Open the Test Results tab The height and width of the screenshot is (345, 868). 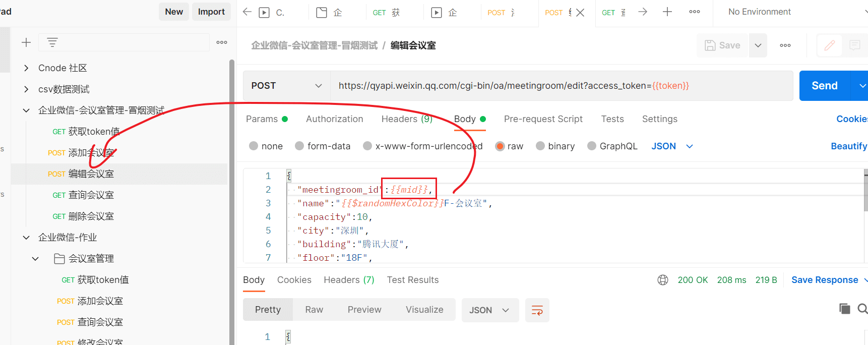[413, 280]
